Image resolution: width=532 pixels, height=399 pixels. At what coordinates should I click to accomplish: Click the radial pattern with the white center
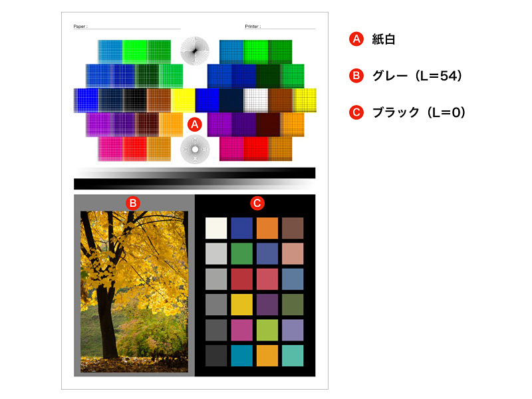click(195, 149)
